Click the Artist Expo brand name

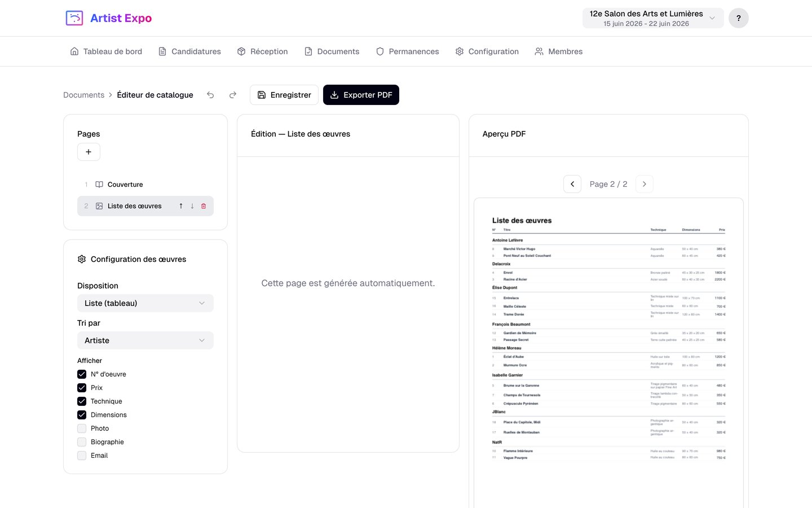pyautogui.click(x=121, y=18)
